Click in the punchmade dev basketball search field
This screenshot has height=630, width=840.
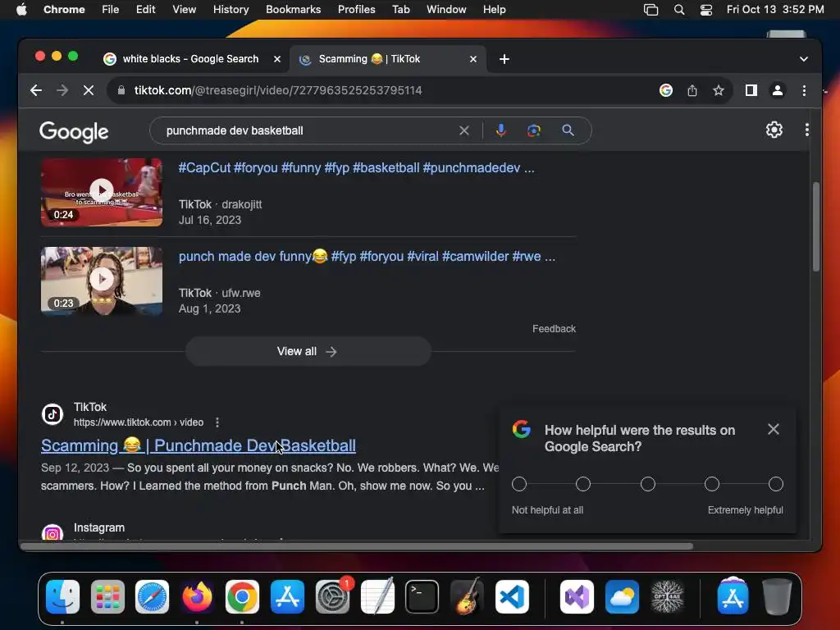click(308, 130)
